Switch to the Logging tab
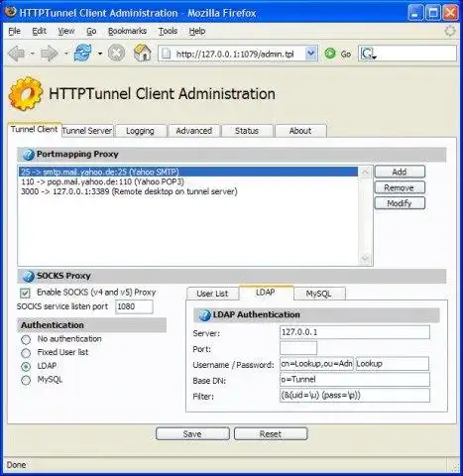 click(x=140, y=131)
